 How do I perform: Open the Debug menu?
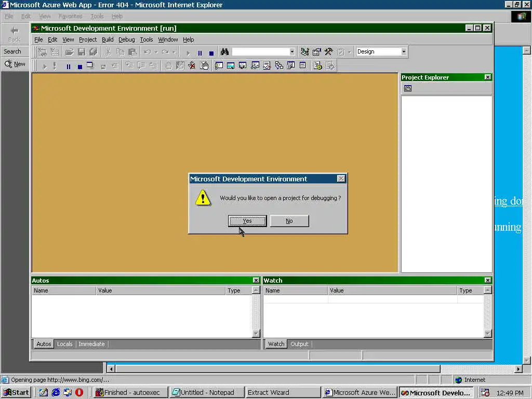pos(127,39)
